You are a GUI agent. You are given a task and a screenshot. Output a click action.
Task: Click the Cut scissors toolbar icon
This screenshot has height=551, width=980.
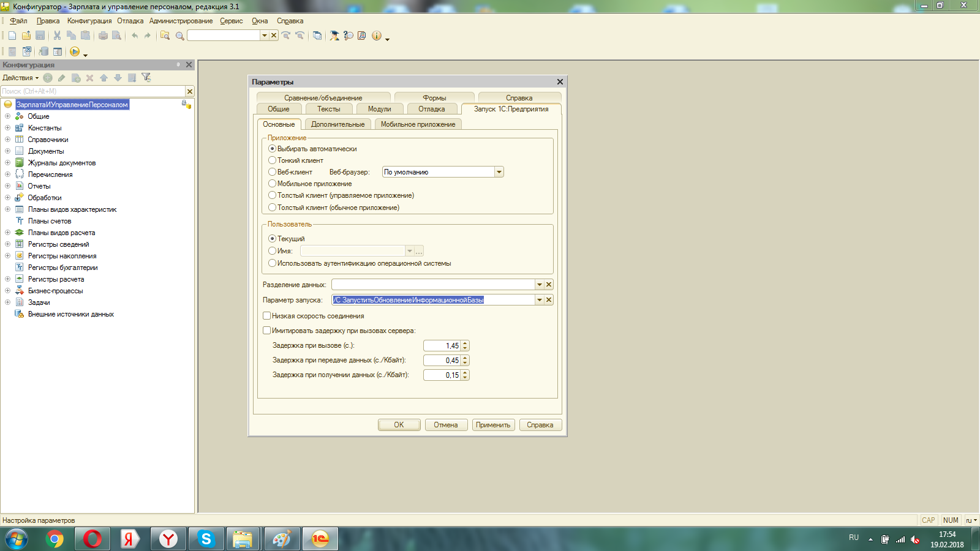point(57,36)
